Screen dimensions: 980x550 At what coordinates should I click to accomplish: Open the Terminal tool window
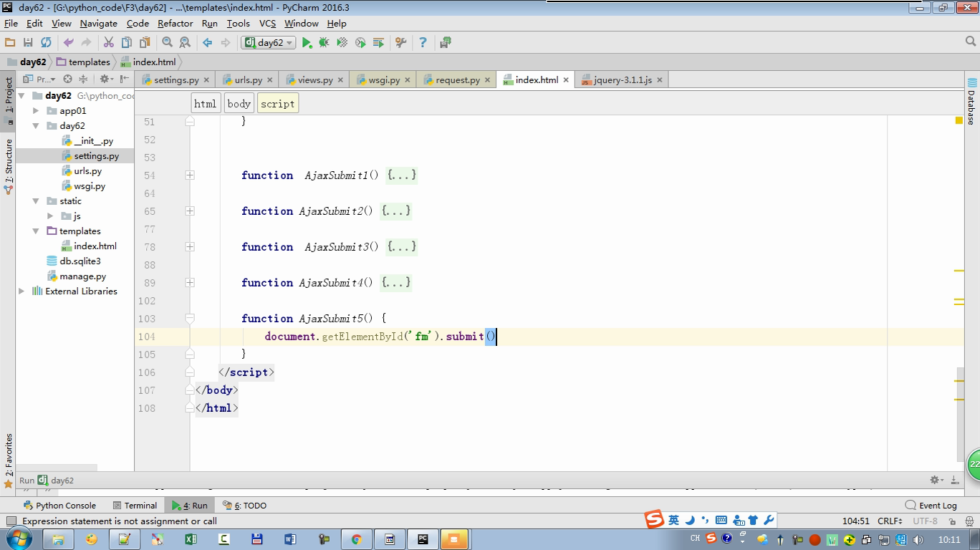(x=135, y=505)
